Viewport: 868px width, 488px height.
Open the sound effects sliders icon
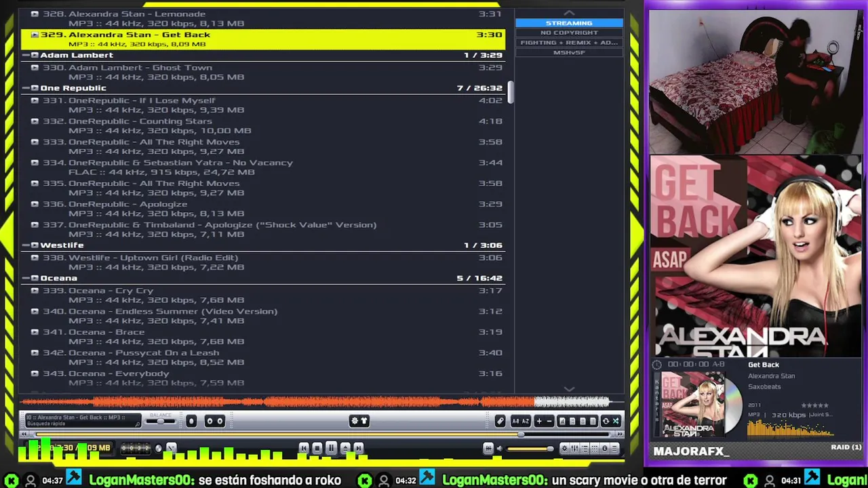point(574,449)
